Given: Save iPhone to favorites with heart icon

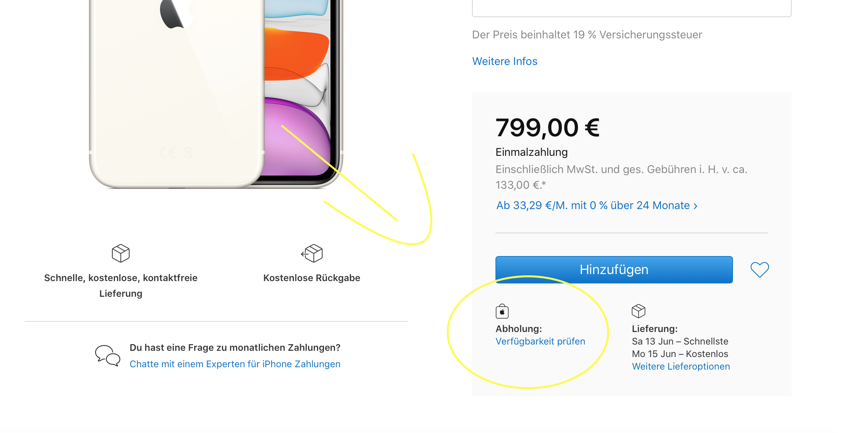Looking at the screenshot, I should 760,270.
